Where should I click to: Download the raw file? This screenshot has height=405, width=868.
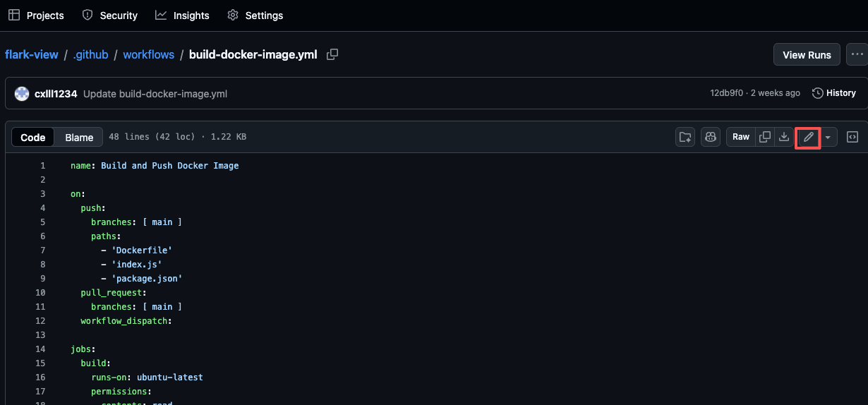click(783, 137)
